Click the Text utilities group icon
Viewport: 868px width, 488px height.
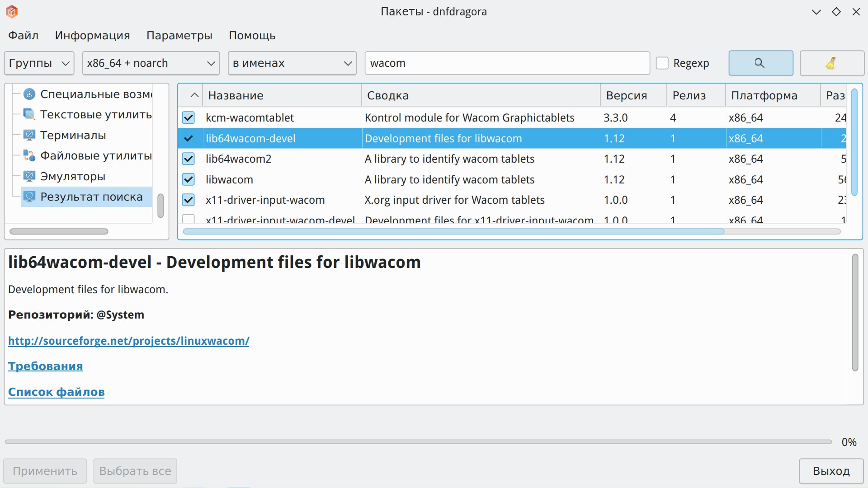[29, 114]
